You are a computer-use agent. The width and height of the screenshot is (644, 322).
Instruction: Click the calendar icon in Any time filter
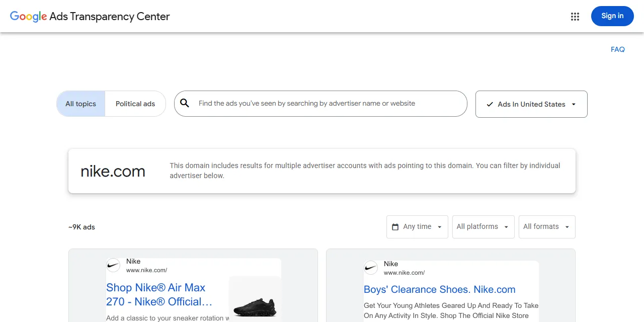[395, 227]
